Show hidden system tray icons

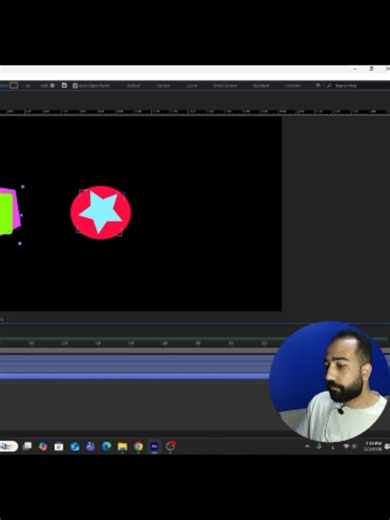(307, 446)
